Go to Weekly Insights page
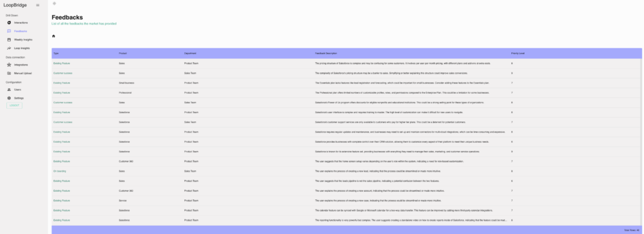Image resolution: width=644 pixels, height=234 pixels. click(24, 40)
